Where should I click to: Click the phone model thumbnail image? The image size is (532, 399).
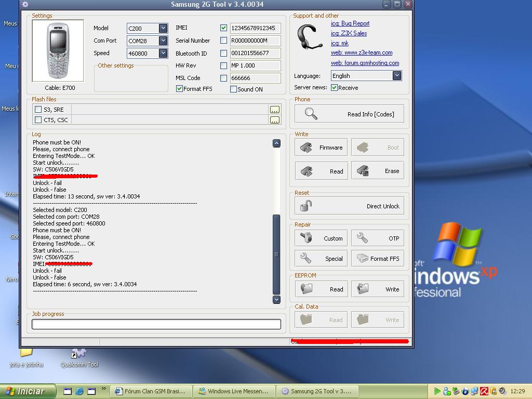tap(58, 50)
